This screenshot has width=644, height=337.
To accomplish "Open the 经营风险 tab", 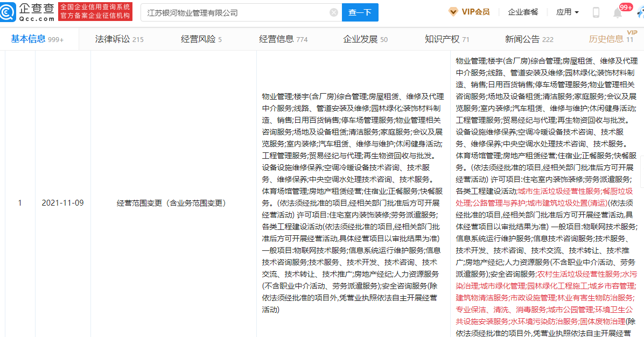I will (201, 39).
